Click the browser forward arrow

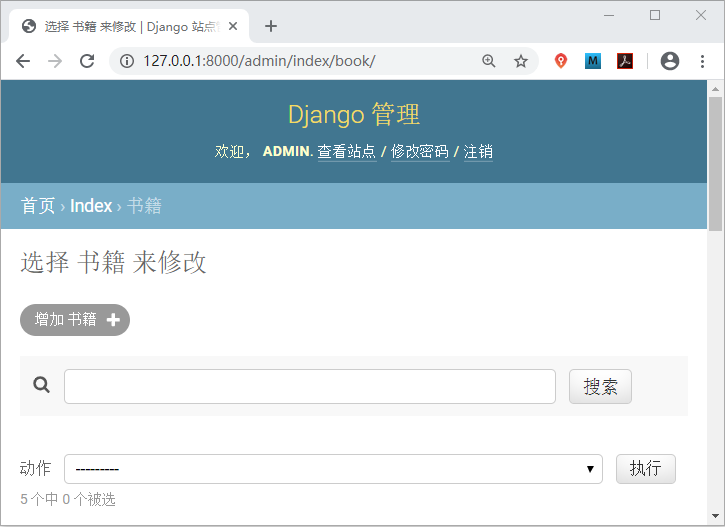(55, 61)
